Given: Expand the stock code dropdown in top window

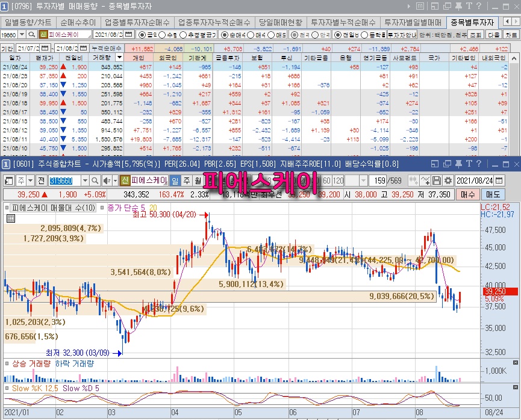Looking at the screenshot, I should click(x=22, y=34).
